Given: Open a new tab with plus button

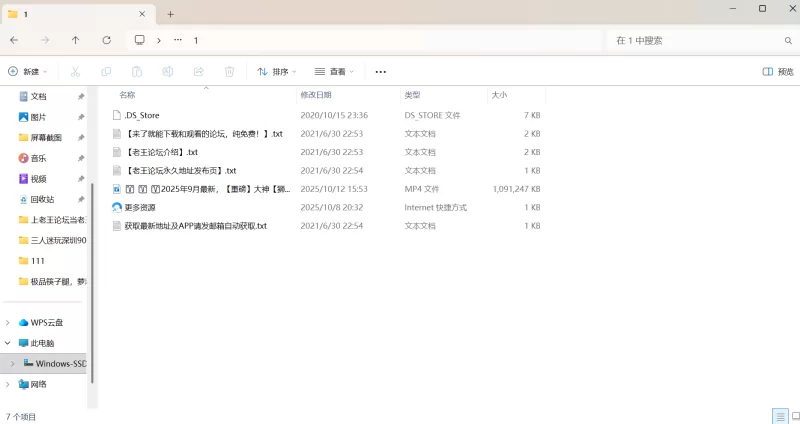Looking at the screenshot, I should click(x=170, y=14).
